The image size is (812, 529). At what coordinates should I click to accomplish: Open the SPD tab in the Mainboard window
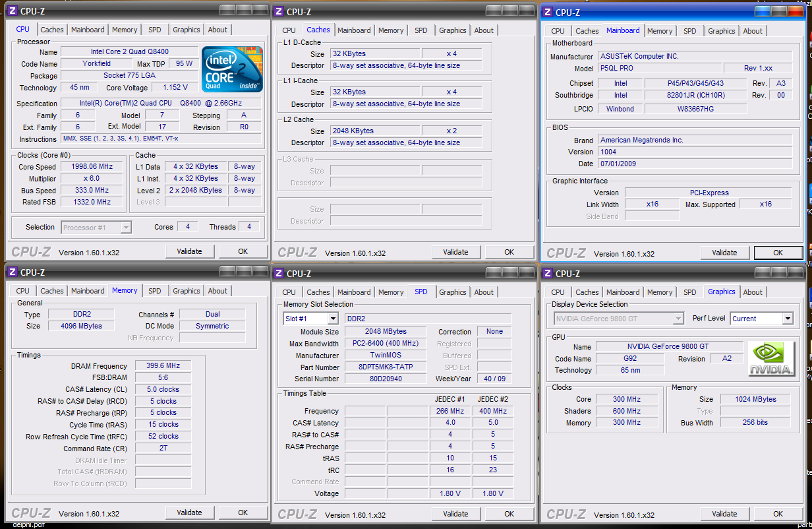(689, 31)
